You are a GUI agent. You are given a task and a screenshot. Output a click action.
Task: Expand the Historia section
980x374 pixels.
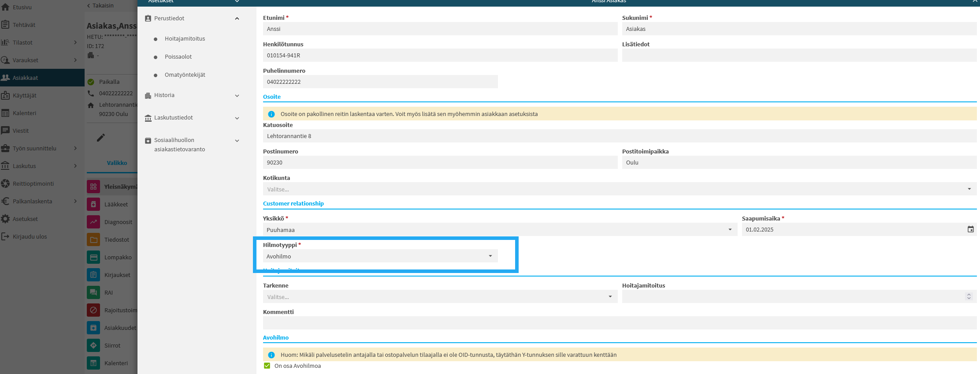pyautogui.click(x=237, y=96)
